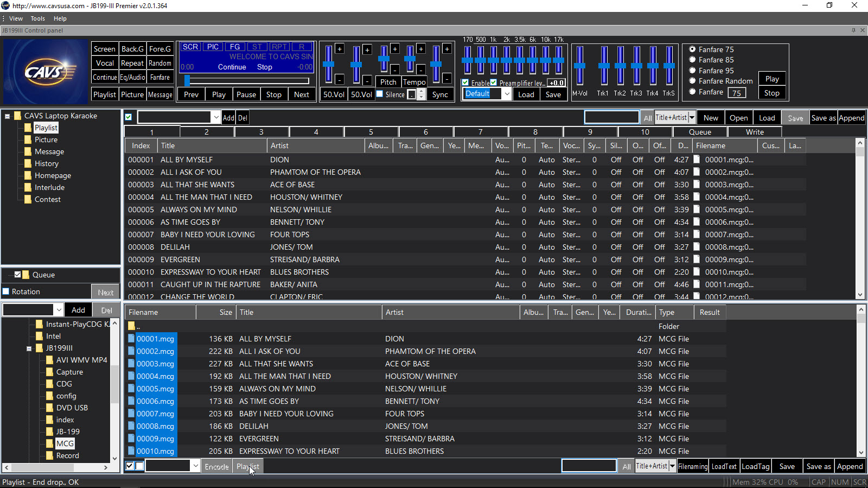The image size is (868, 488).
Task: Click the SCR indicator in display
Action: click(190, 47)
